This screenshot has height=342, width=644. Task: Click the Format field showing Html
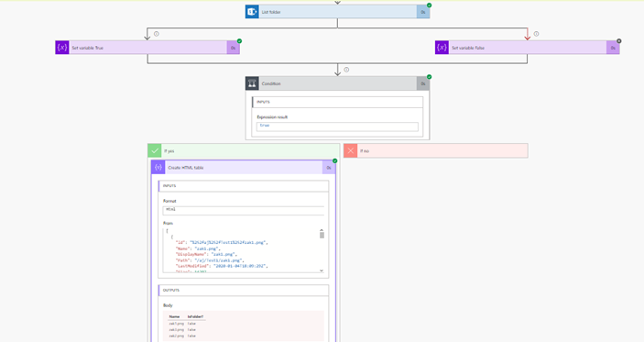point(244,211)
